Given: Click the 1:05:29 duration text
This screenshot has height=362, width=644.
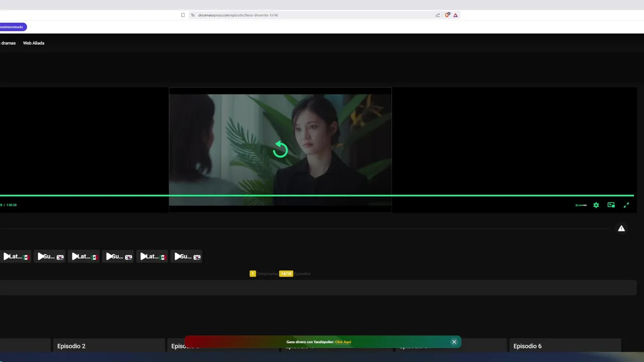Looking at the screenshot, I should (x=12, y=205).
